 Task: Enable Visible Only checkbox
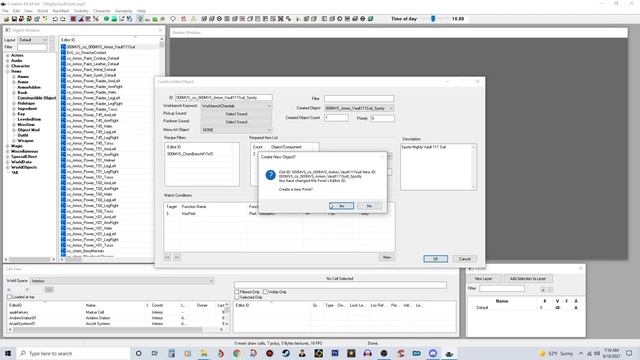point(265,292)
